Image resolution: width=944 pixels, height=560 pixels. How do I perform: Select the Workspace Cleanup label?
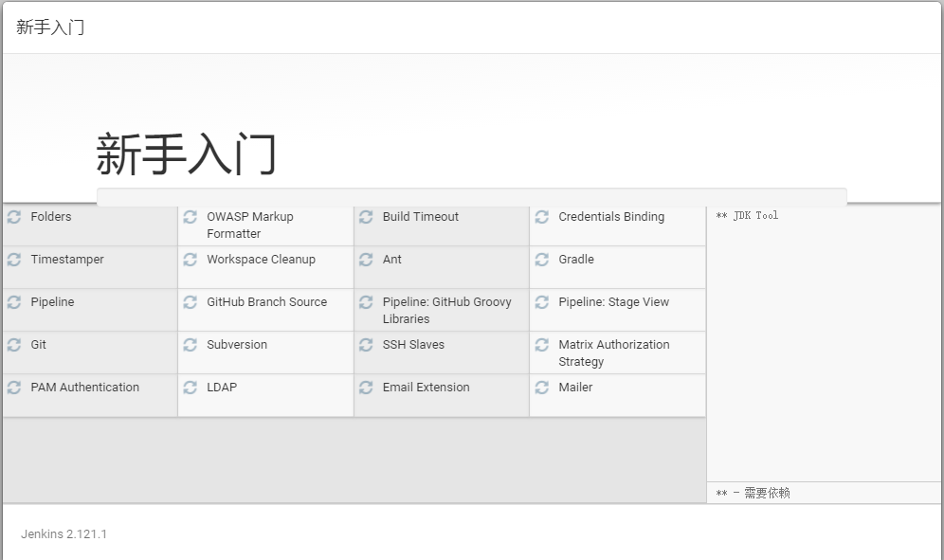[261, 260]
